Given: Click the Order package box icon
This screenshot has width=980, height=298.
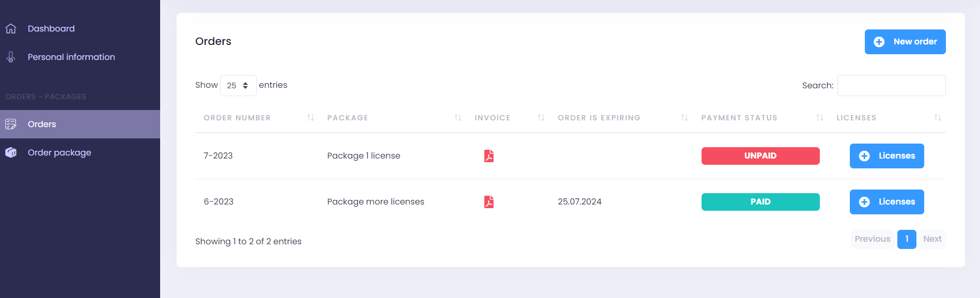Looking at the screenshot, I should tap(11, 152).
